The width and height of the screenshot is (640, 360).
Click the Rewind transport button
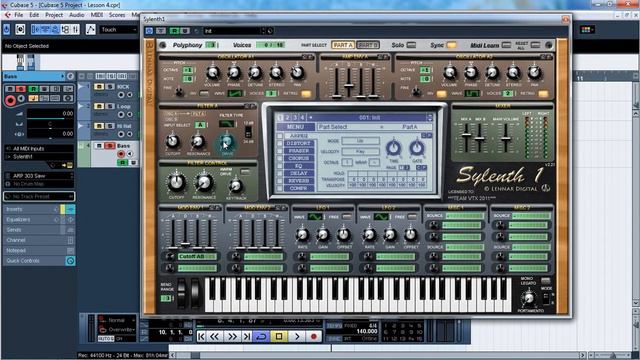coord(215,336)
